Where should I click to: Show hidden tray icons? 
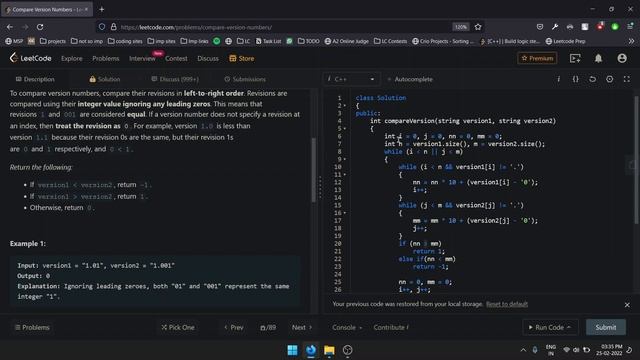point(523,350)
